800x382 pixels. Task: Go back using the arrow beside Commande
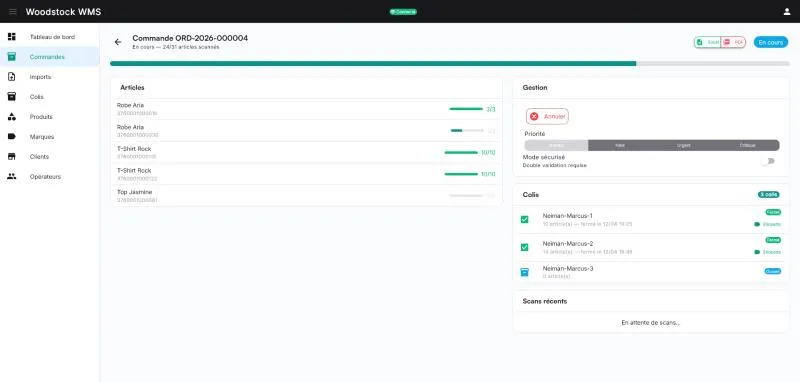click(x=118, y=42)
